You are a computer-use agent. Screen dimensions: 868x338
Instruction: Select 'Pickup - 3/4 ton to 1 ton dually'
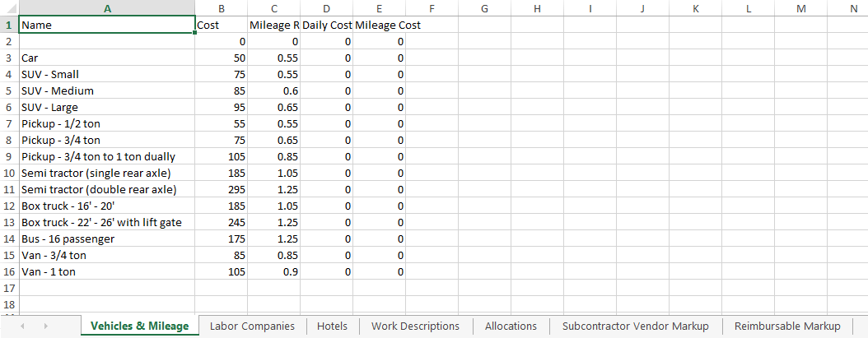[x=107, y=156]
